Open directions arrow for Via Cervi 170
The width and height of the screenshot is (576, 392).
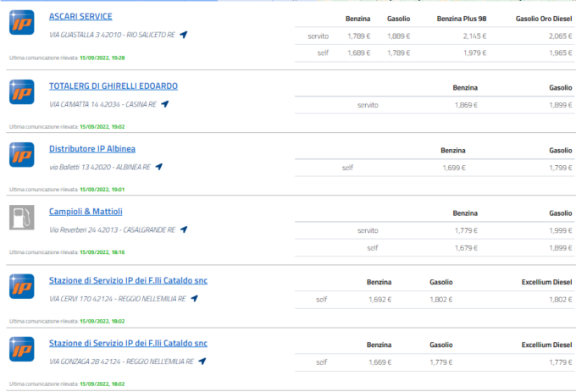(x=194, y=298)
